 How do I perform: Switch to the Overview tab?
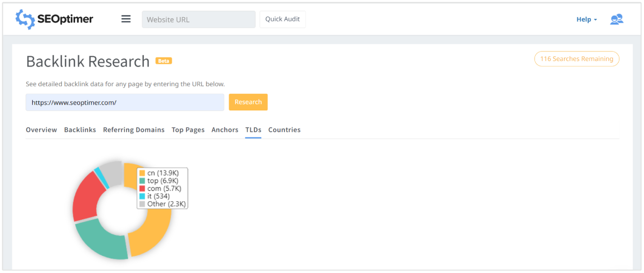(41, 130)
